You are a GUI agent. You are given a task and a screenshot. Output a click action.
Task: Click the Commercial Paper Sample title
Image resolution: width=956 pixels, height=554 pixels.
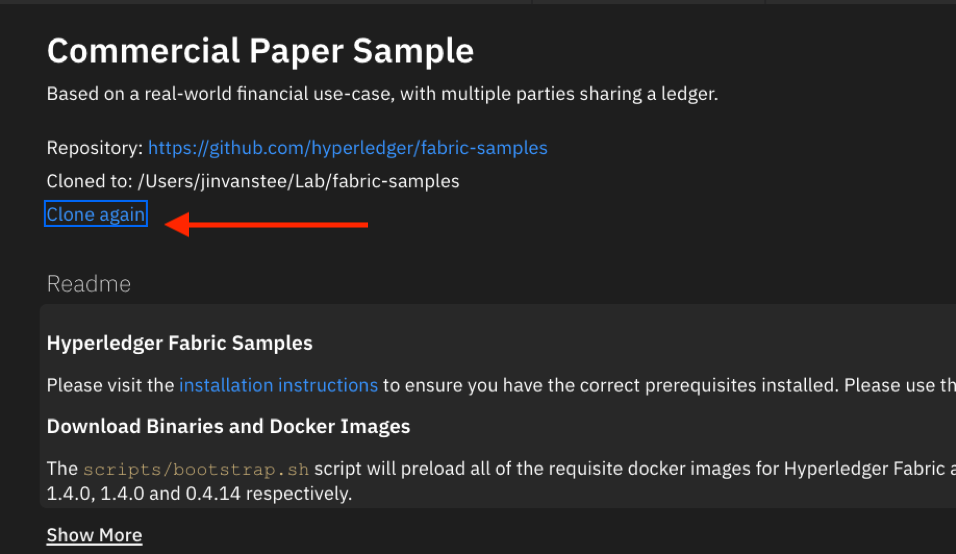(x=260, y=51)
